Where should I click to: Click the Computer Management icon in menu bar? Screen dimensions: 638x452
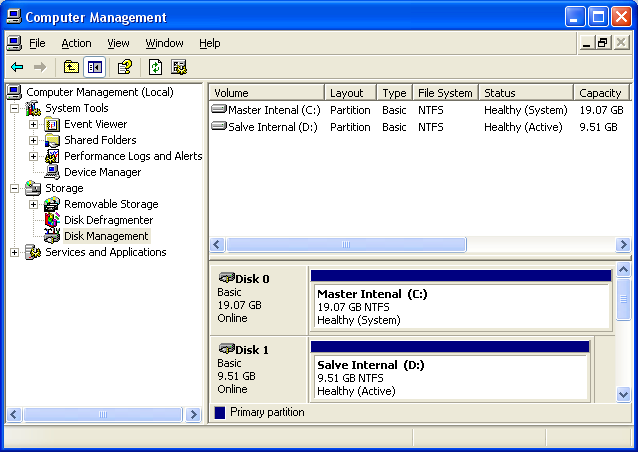14,43
